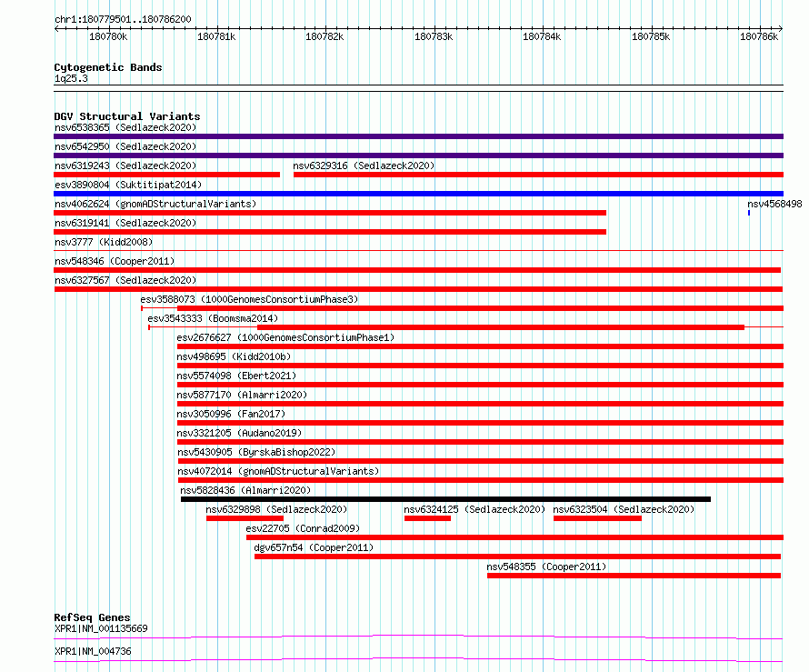Select the nsv6324125 (Sedlazeck2020) label
The width and height of the screenshot is (809, 672).
coord(474,509)
